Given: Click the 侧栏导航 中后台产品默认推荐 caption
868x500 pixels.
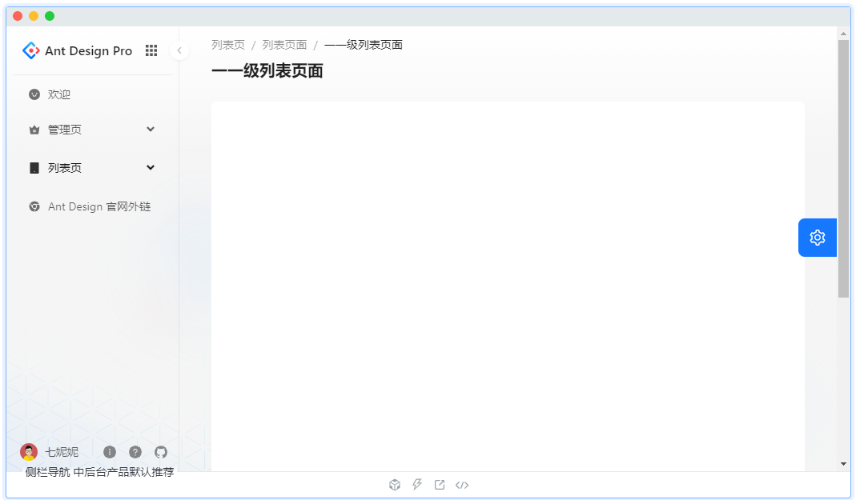Looking at the screenshot, I should 99,472.
